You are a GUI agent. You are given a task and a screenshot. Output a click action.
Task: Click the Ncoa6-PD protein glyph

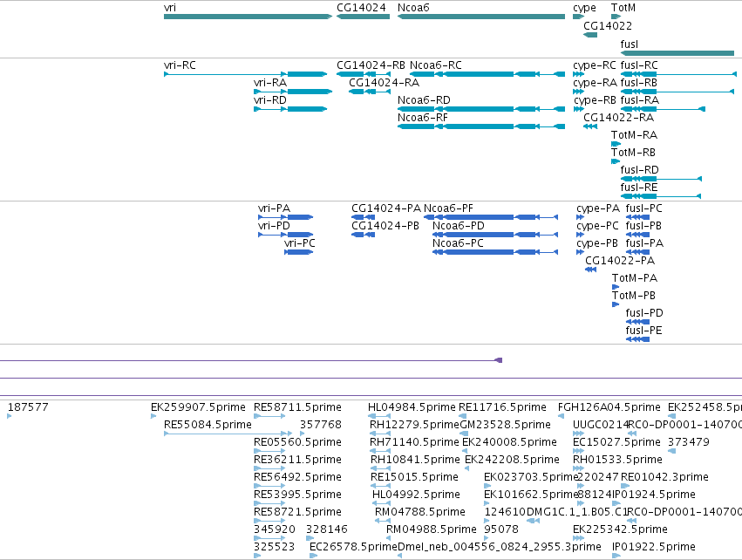[495, 235]
